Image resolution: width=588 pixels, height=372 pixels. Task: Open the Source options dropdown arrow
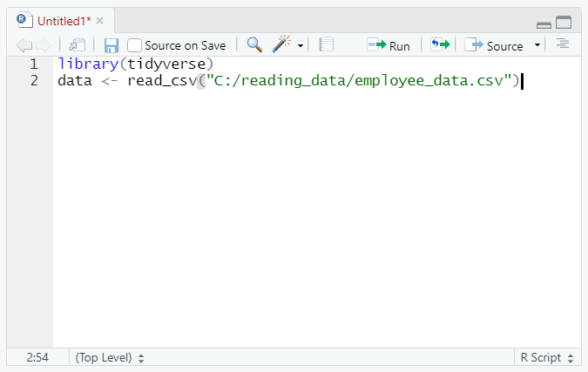(x=537, y=45)
